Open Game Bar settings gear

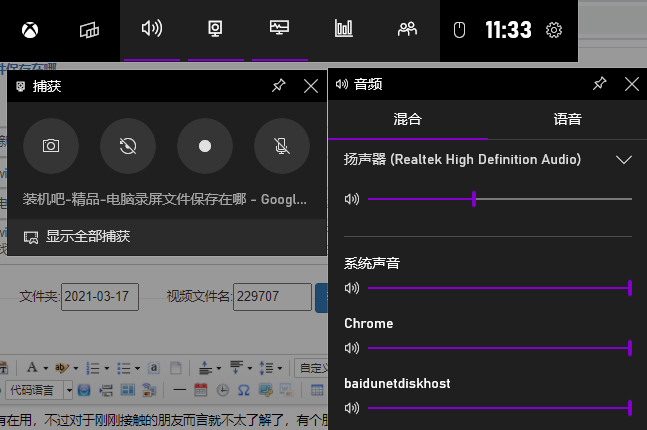click(554, 30)
